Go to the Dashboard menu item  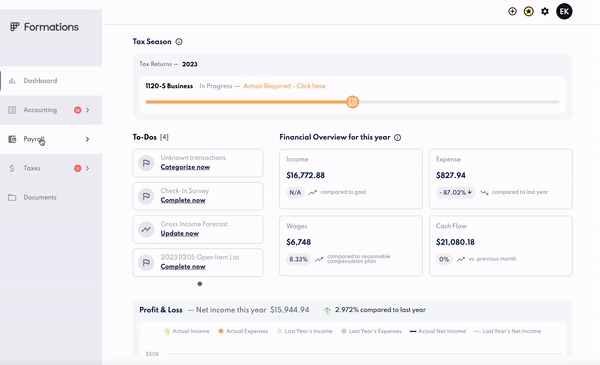(x=51, y=81)
